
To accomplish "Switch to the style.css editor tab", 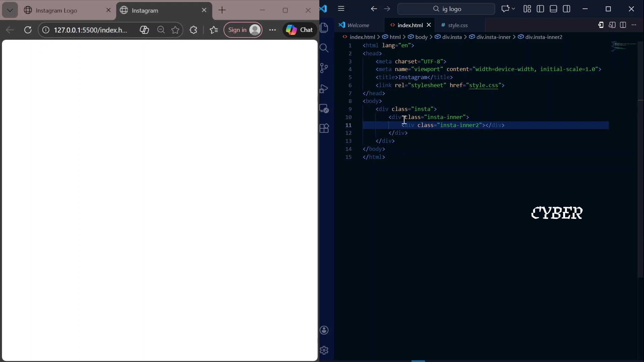I will point(458,25).
